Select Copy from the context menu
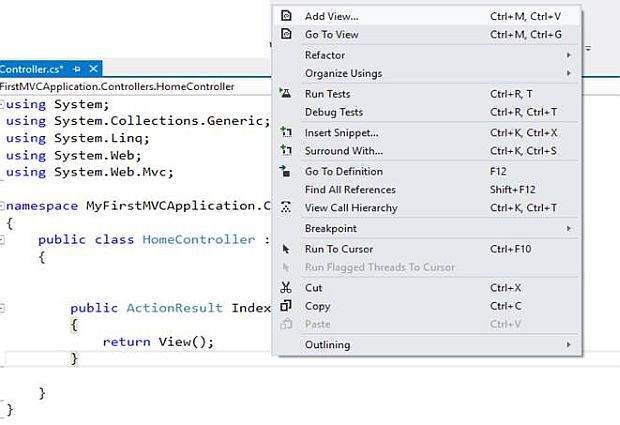The height and width of the screenshot is (425, 620). point(427,306)
